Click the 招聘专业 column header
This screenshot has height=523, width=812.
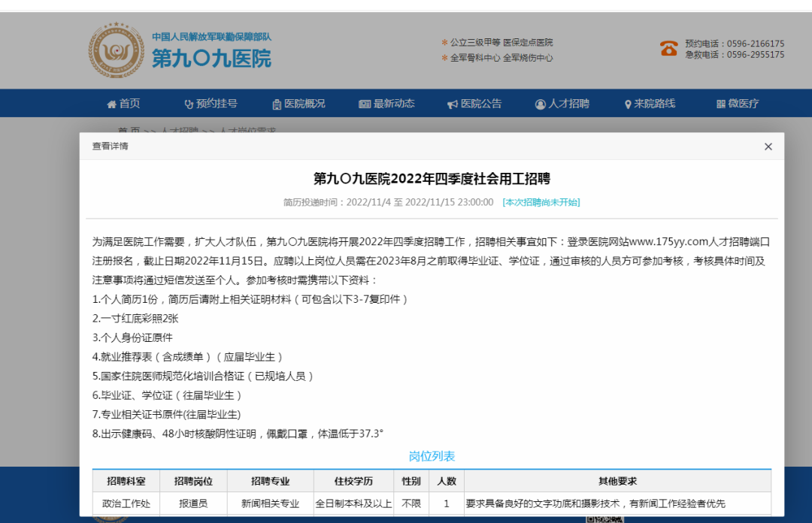click(x=271, y=481)
